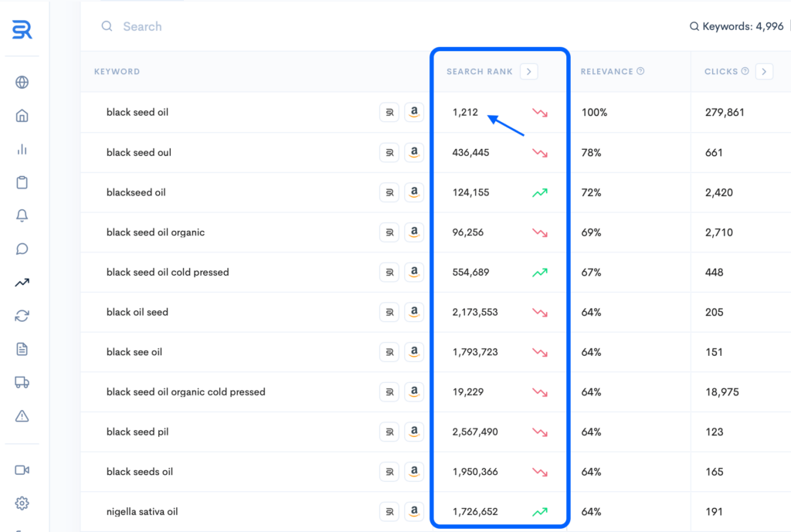Viewport: 791px width, 532px height.
Task: Open the bar chart analytics icon
Action: click(22, 149)
